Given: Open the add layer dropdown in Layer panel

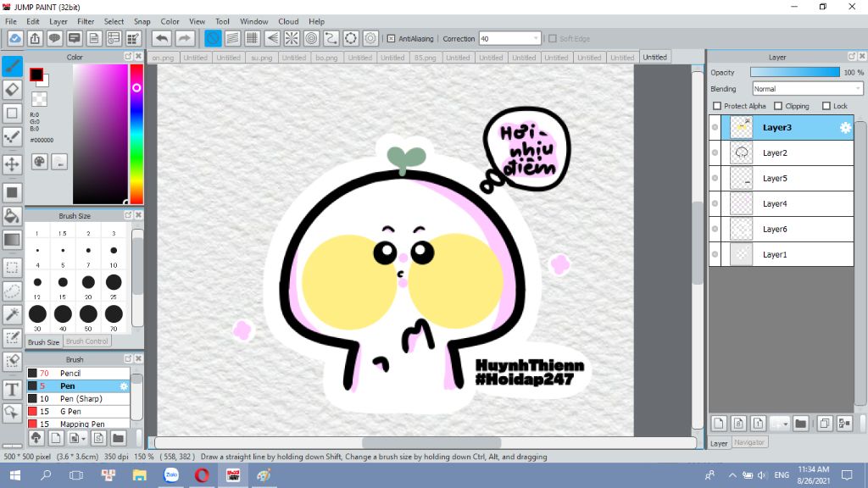Looking at the screenshot, I should tap(786, 424).
